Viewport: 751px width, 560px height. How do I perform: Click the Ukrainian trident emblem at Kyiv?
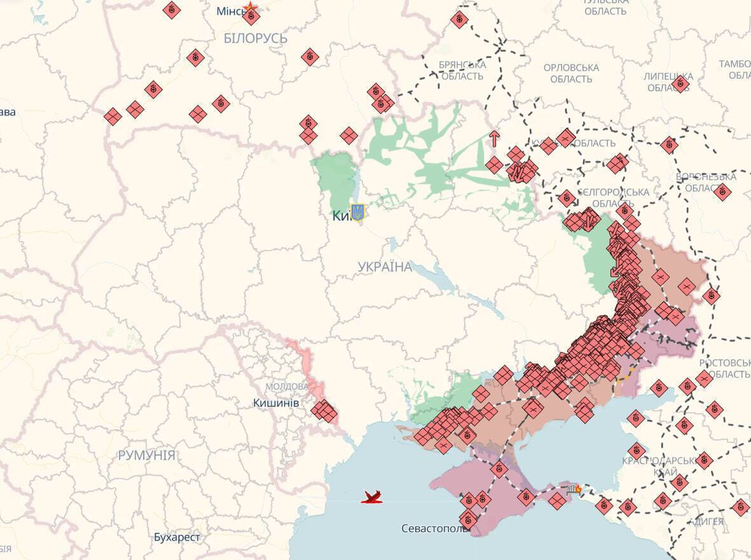[x=357, y=212]
